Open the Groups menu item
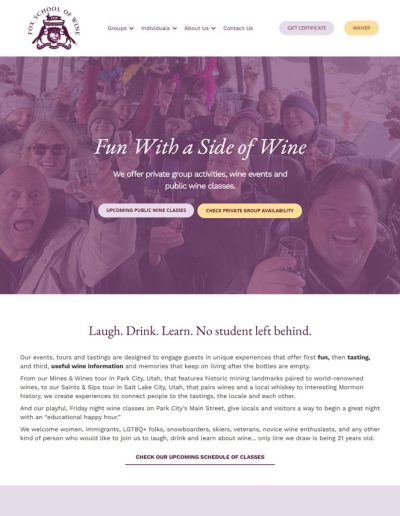The width and height of the screenshot is (400, 516). coord(117,28)
